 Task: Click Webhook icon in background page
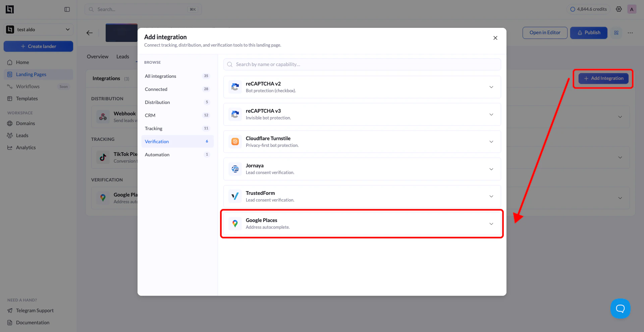(x=103, y=117)
